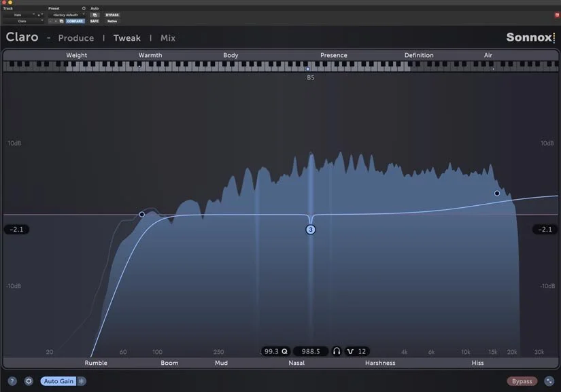Click the left -10dB scale label
The width and height of the screenshot is (561, 392).
[14, 286]
